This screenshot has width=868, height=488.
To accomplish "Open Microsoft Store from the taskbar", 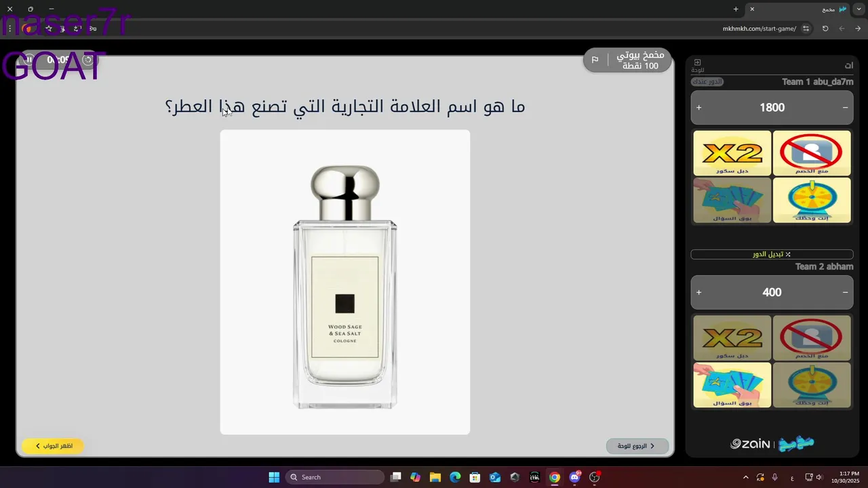I will [475, 477].
